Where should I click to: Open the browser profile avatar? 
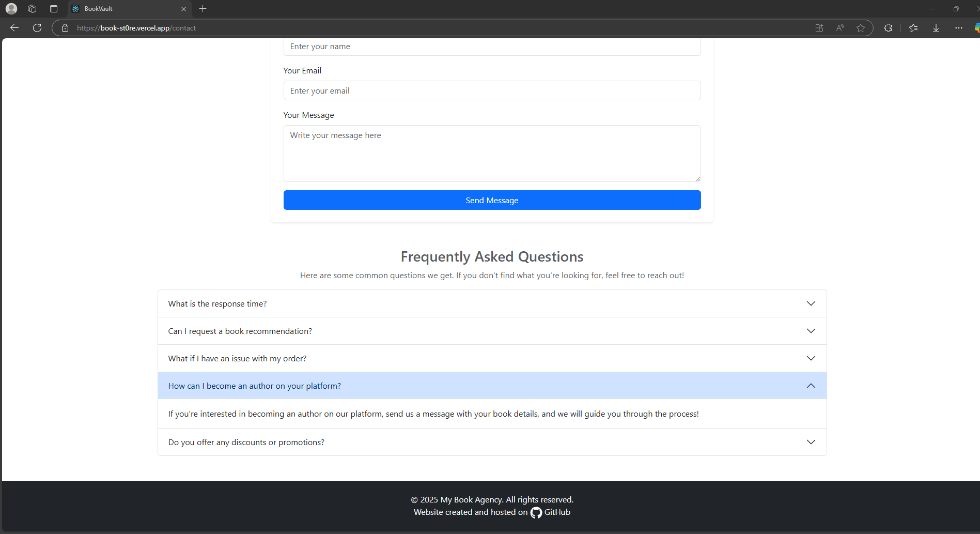point(11,9)
